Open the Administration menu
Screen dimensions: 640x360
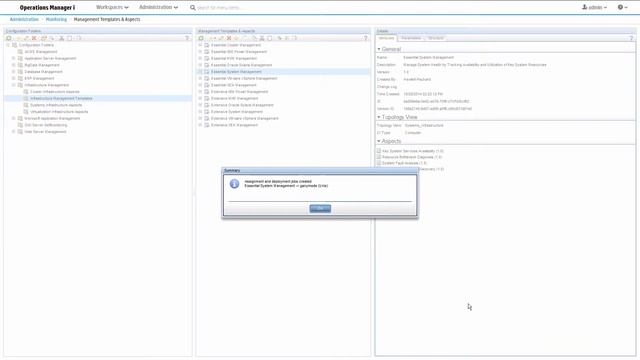point(158,7)
